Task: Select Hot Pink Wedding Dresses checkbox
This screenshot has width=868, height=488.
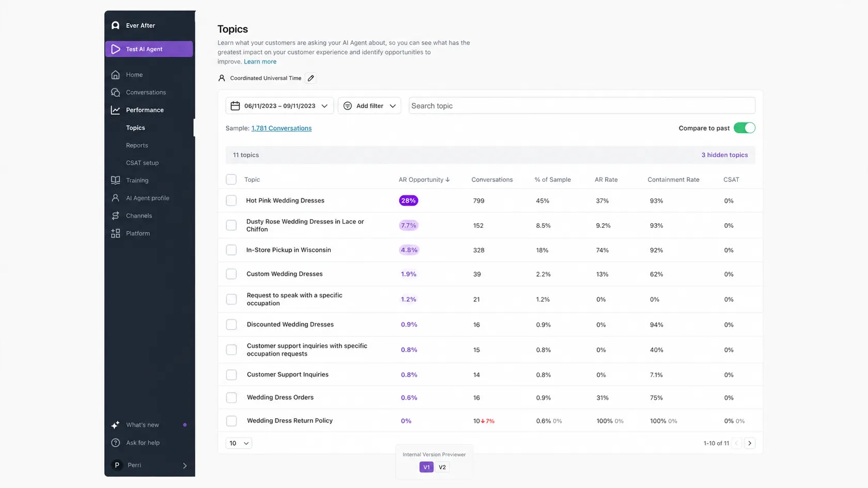Action: [x=231, y=200]
